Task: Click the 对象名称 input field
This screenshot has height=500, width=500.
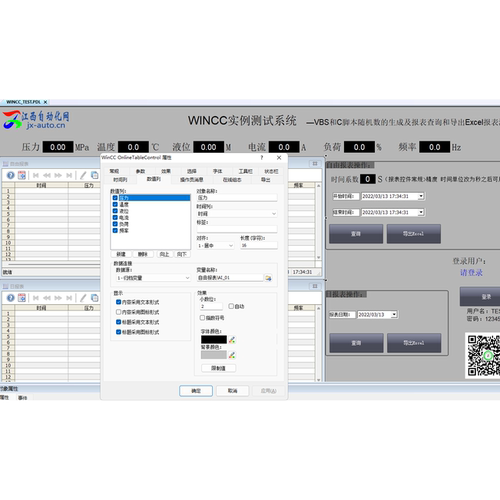Action: 237,198
